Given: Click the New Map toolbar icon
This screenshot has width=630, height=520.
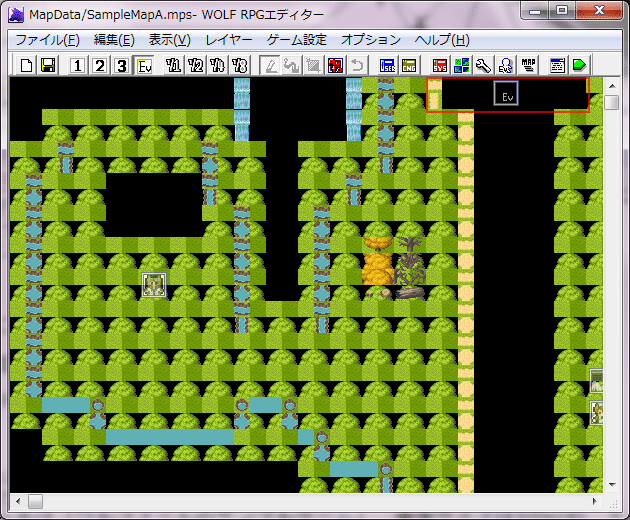Looking at the screenshot, I should pos(27,65).
